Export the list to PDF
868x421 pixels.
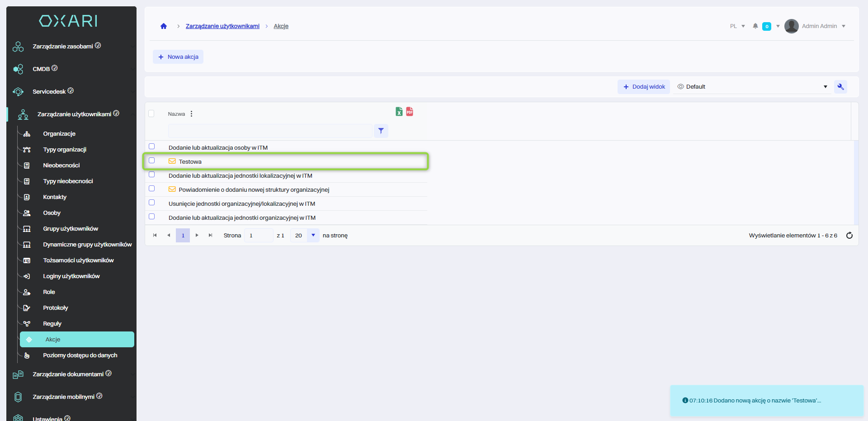(x=410, y=112)
